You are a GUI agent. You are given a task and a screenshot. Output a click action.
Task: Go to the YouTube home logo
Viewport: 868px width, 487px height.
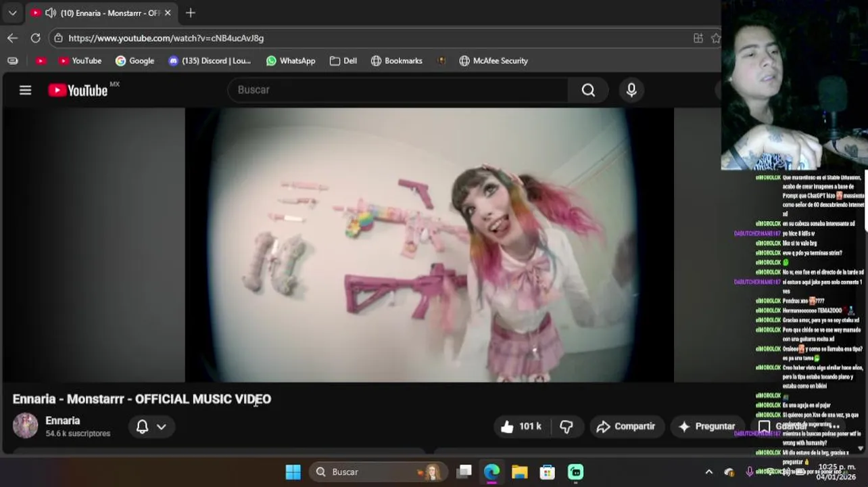coord(78,90)
